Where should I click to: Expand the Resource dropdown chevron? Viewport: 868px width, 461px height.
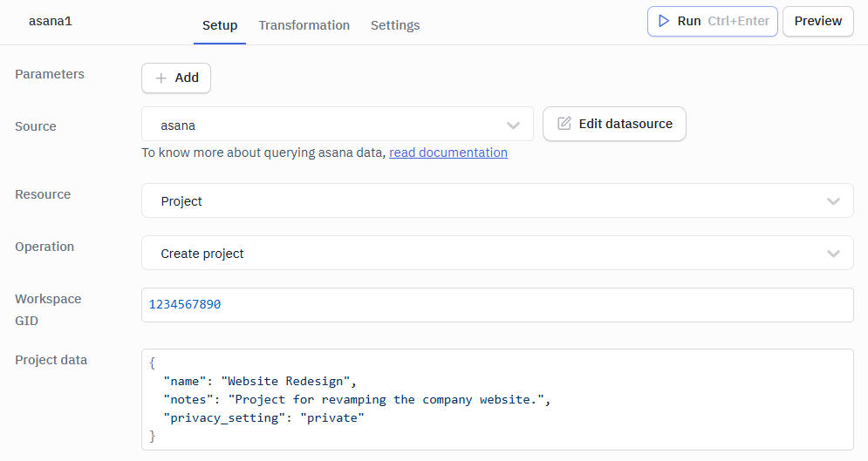[833, 201]
